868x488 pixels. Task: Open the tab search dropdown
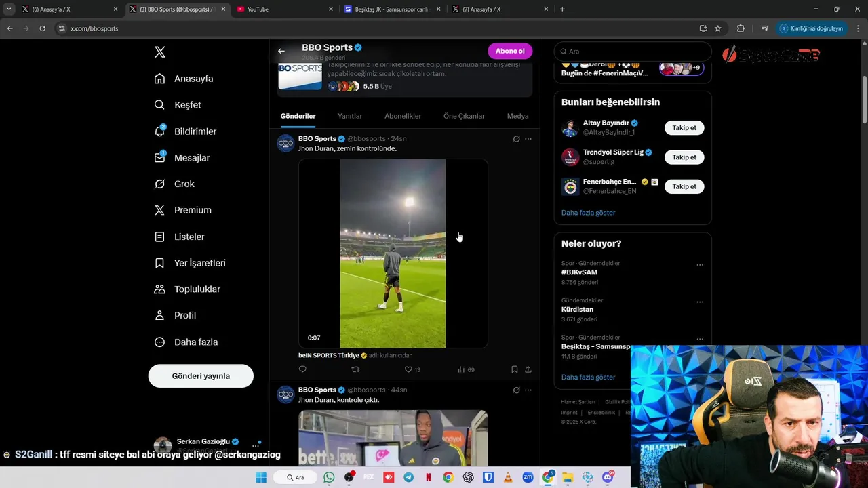9,9
